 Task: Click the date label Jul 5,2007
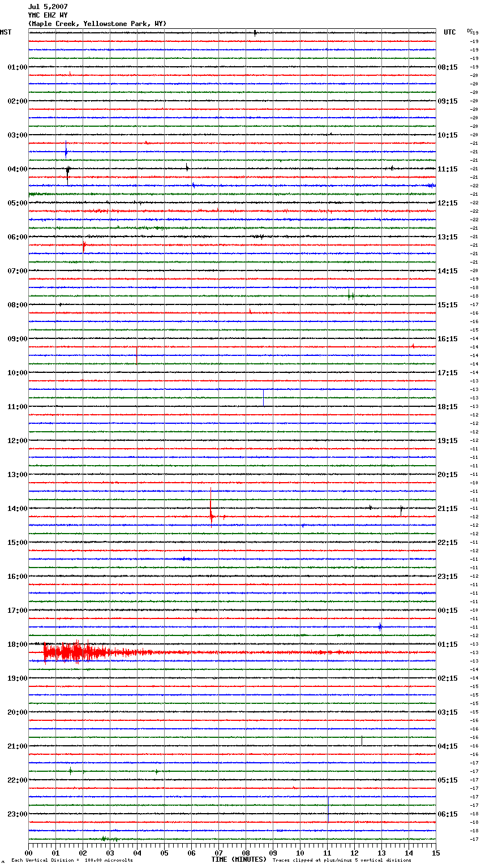[x=48, y=7]
